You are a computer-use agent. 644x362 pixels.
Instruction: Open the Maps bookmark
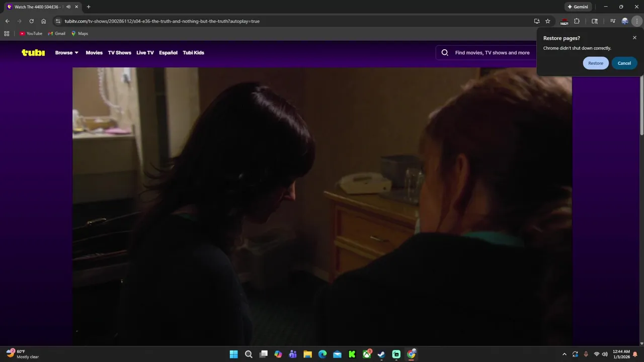coord(79,34)
